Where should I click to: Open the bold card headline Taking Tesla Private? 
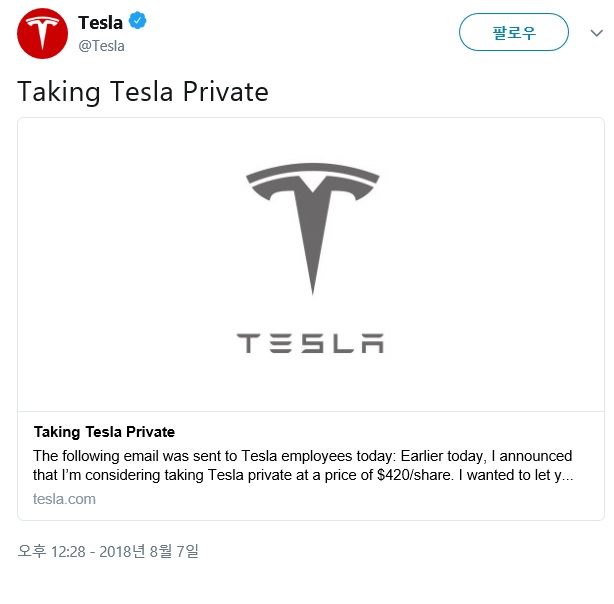[x=104, y=432]
